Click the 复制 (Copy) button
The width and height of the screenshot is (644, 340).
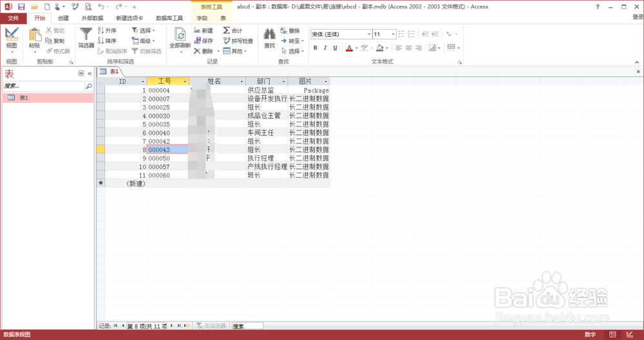55,41
